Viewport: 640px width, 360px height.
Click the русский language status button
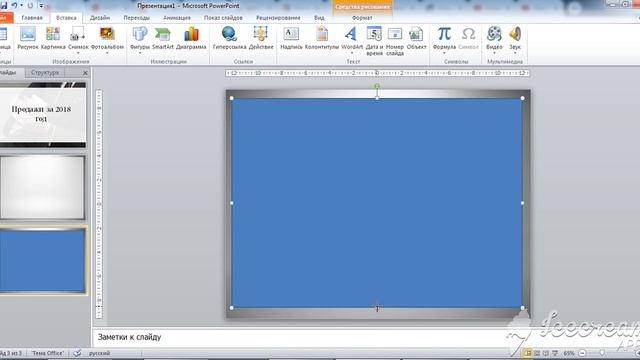pos(99,353)
